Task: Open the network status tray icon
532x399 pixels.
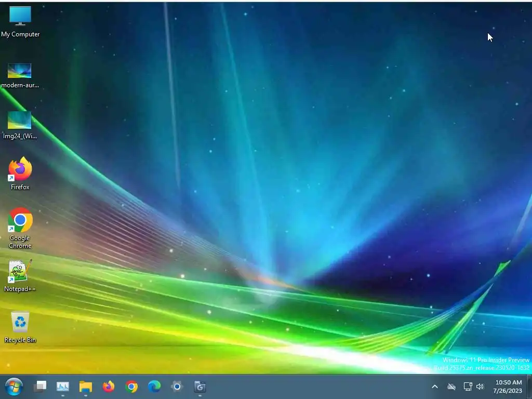Action: (468, 387)
